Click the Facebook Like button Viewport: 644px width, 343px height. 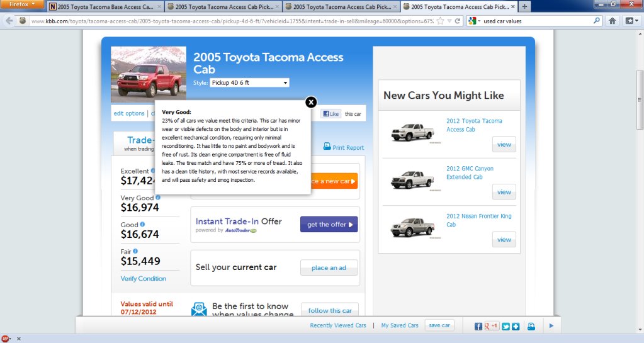[x=330, y=114]
